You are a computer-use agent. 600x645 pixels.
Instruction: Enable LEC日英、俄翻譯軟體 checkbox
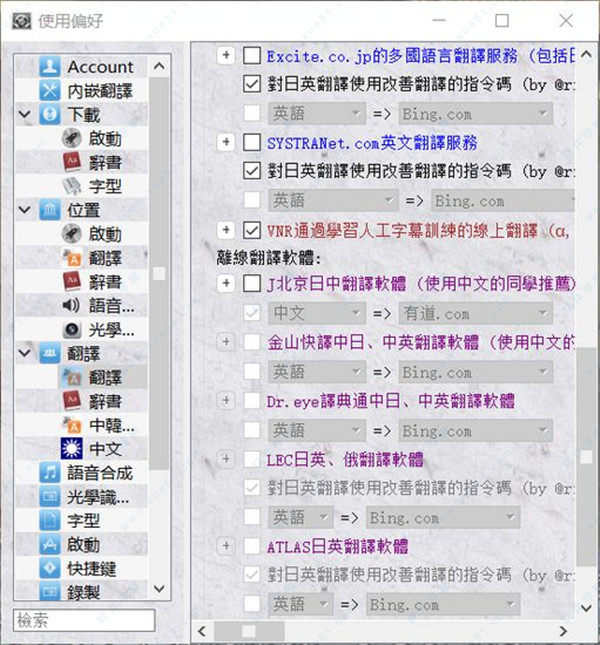[x=252, y=459]
